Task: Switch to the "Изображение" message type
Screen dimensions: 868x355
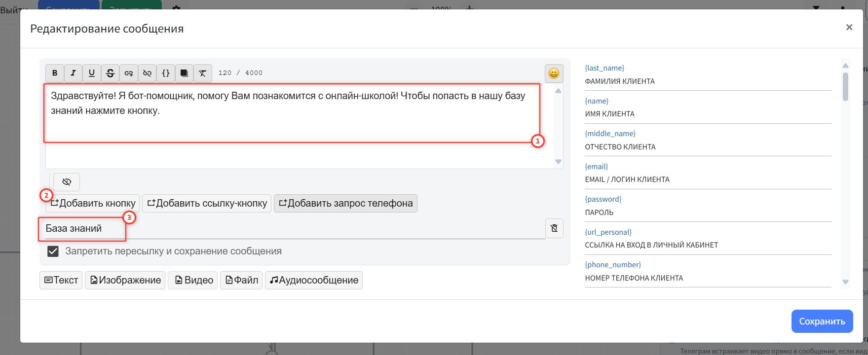Action: tap(125, 280)
